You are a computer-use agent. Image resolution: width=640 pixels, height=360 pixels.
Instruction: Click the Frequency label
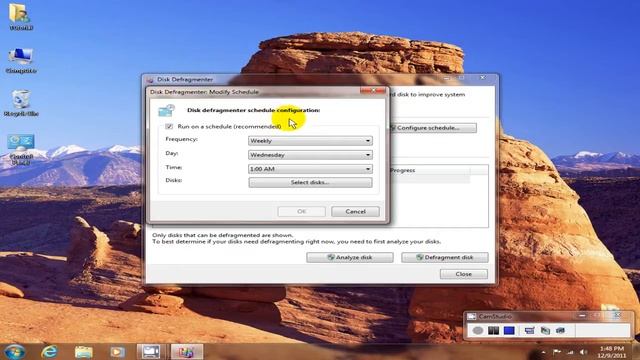[182, 139]
